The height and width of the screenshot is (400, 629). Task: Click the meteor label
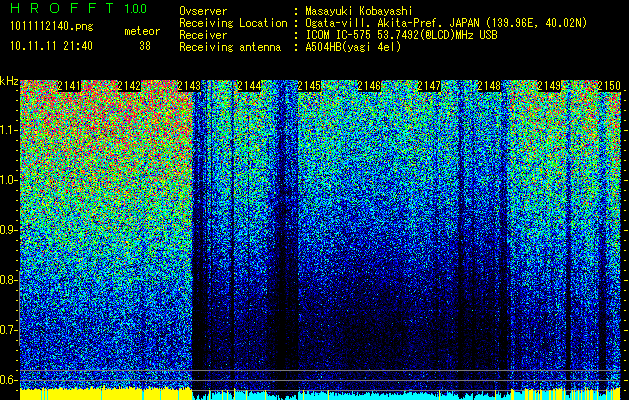tap(142, 31)
